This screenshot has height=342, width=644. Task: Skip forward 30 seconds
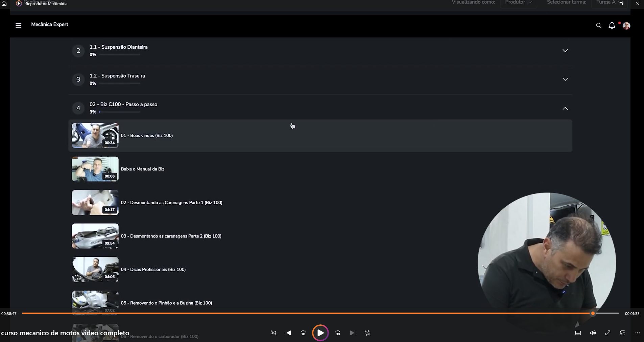[338, 333]
